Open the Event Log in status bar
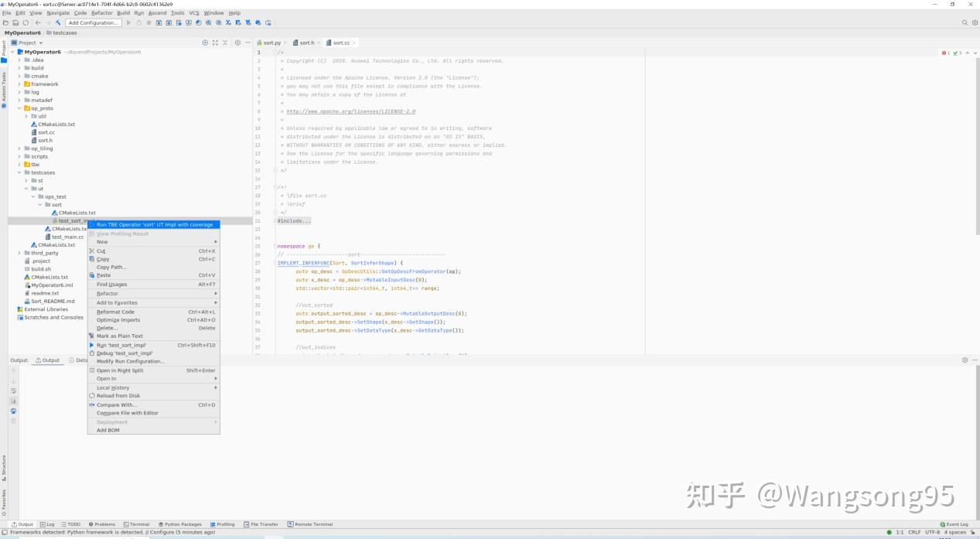The image size is (980, 539). pos(954,524)
